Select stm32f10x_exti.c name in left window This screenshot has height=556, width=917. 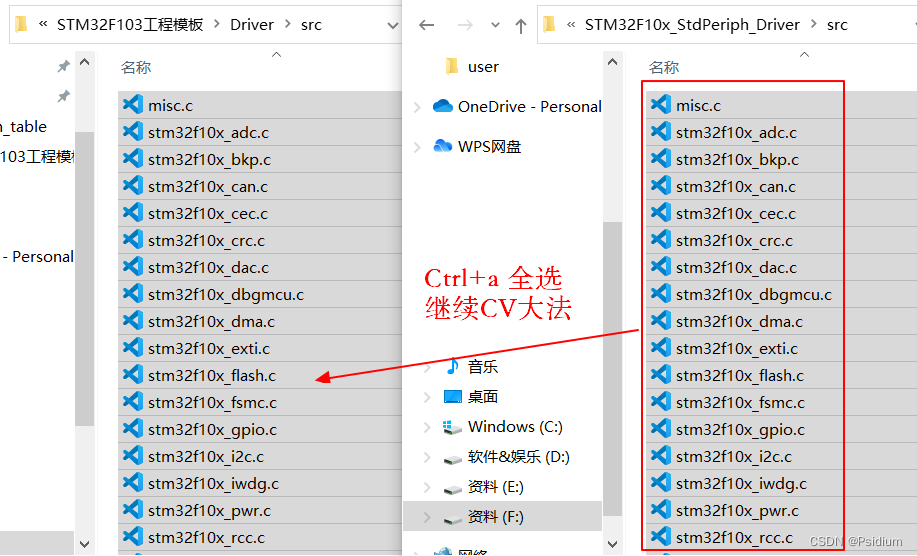pyautogui.click(x=209, y=348)
